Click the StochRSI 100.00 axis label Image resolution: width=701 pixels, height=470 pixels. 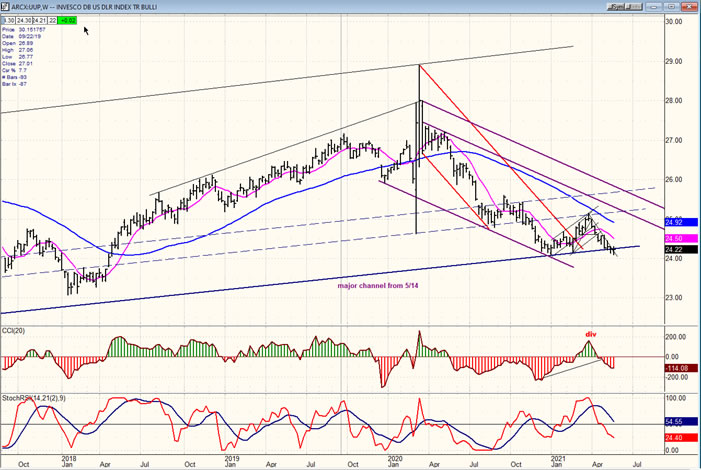(x=676, y=398)
